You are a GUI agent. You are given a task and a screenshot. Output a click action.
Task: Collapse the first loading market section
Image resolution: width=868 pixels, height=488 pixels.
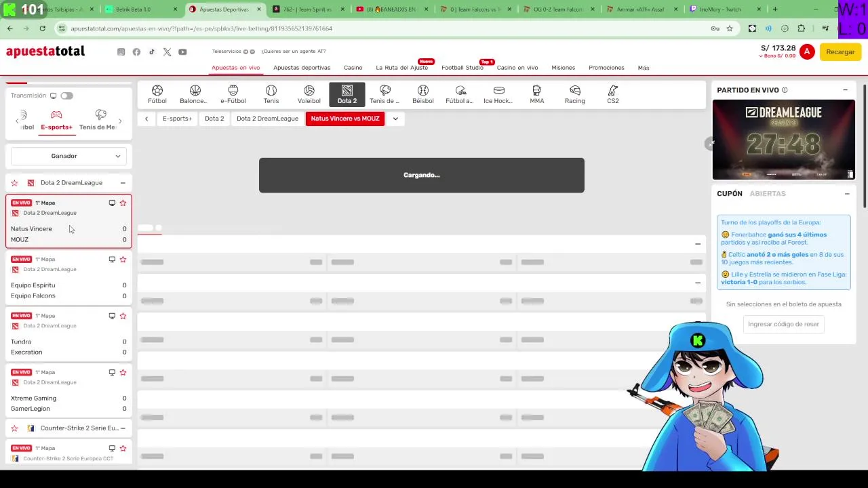698,244
